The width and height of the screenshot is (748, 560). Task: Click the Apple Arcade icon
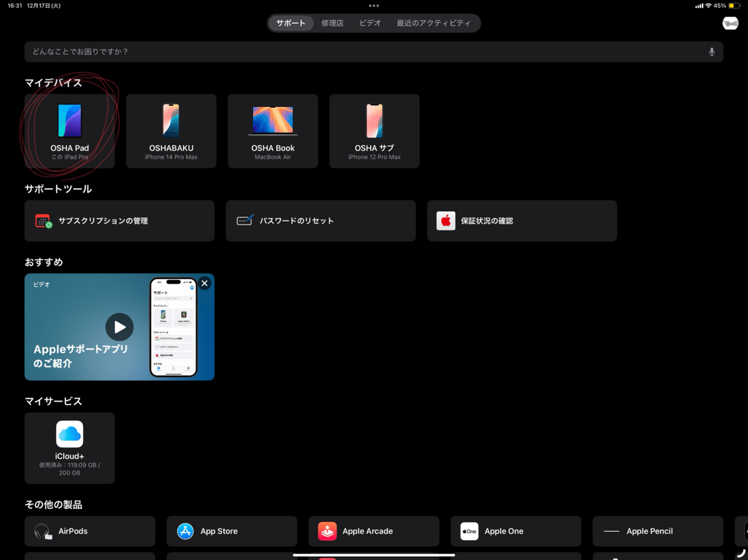[327, 531]
